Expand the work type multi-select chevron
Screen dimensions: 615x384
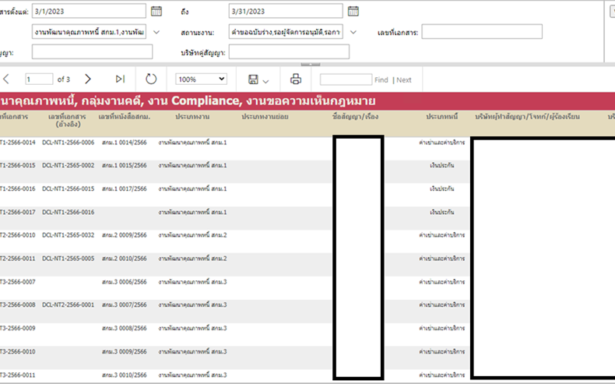tap(156, 32)
